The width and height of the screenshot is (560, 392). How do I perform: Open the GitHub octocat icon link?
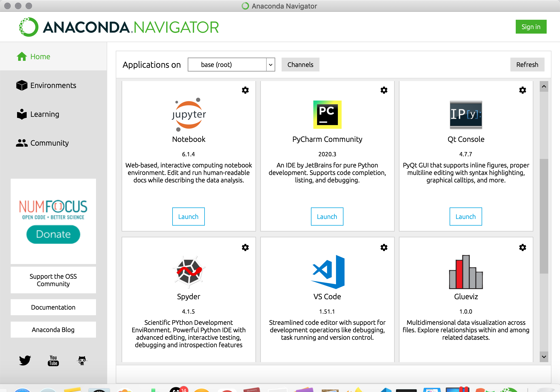click(x=82, y=361)
